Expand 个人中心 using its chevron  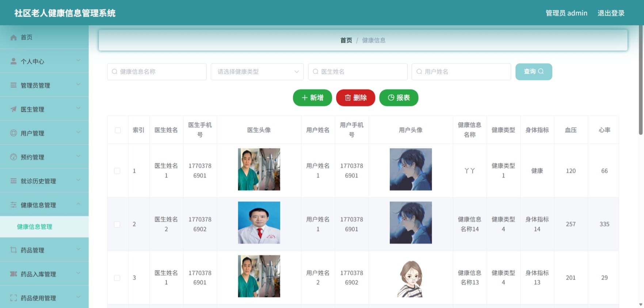click(78, 61)
